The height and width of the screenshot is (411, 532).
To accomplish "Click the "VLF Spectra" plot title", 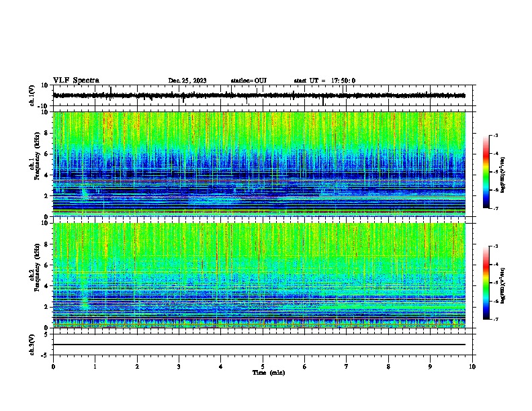I will (x=76, y=81).
